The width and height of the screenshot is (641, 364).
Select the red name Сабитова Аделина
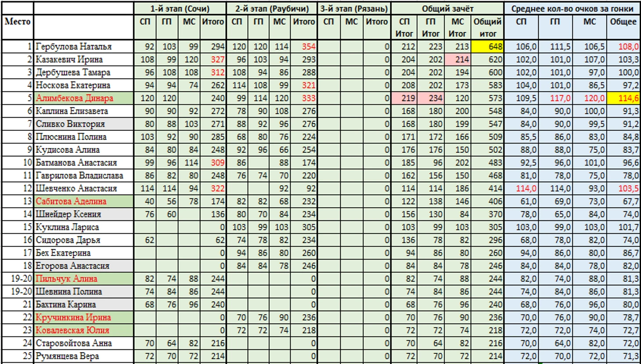83,201
